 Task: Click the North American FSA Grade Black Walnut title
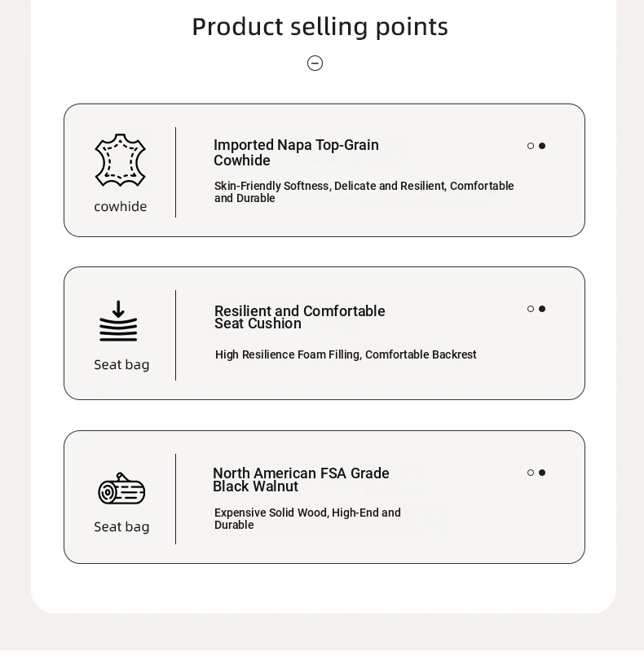tap(301, 480)
